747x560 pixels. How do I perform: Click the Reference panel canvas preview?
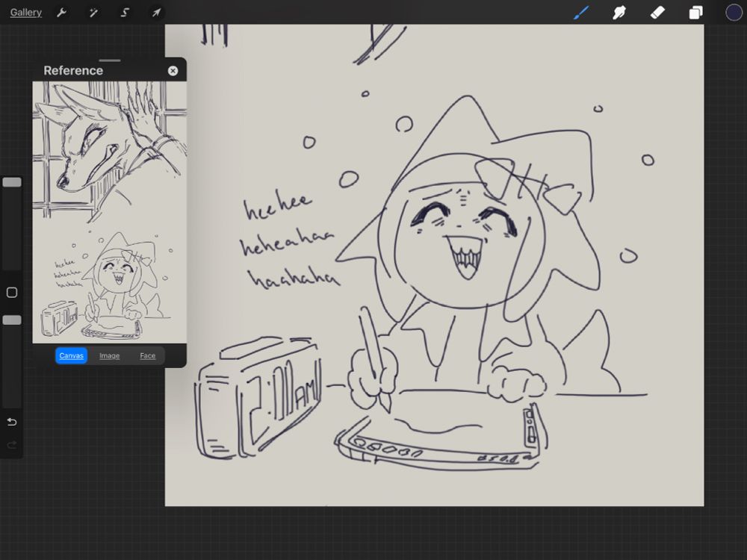(x=110, y=212)
